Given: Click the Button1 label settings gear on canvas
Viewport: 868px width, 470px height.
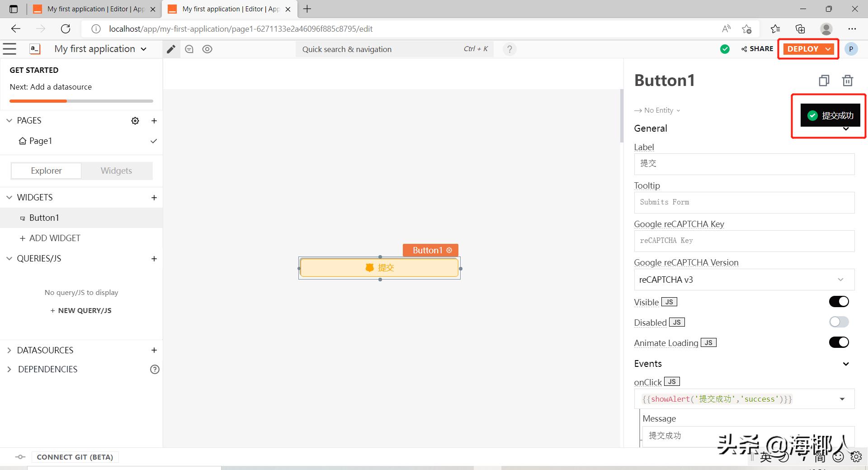Looking at the screenshot, I should (x=449, y=250).
